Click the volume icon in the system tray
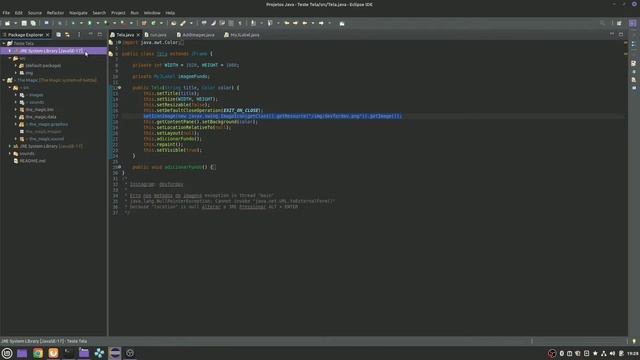The height and width of the screenshot is (360, 640). point(612,353)
